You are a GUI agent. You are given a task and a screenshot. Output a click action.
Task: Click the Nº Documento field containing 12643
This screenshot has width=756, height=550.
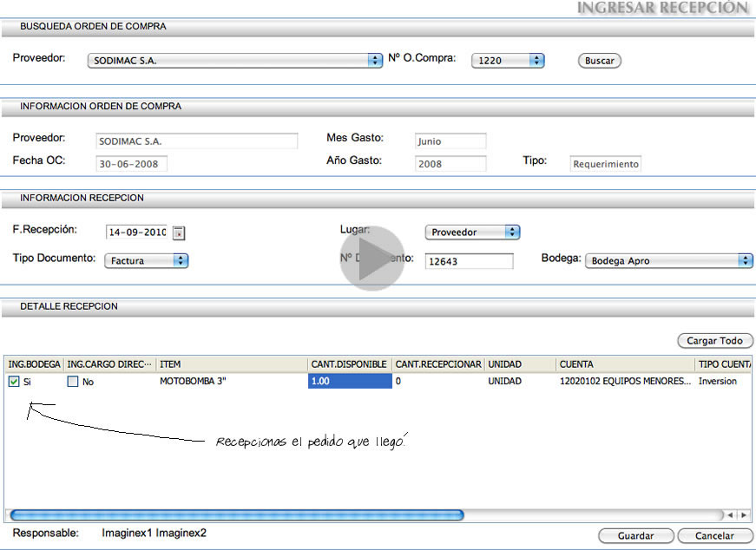pyautogui.click(x=469, y=261)
